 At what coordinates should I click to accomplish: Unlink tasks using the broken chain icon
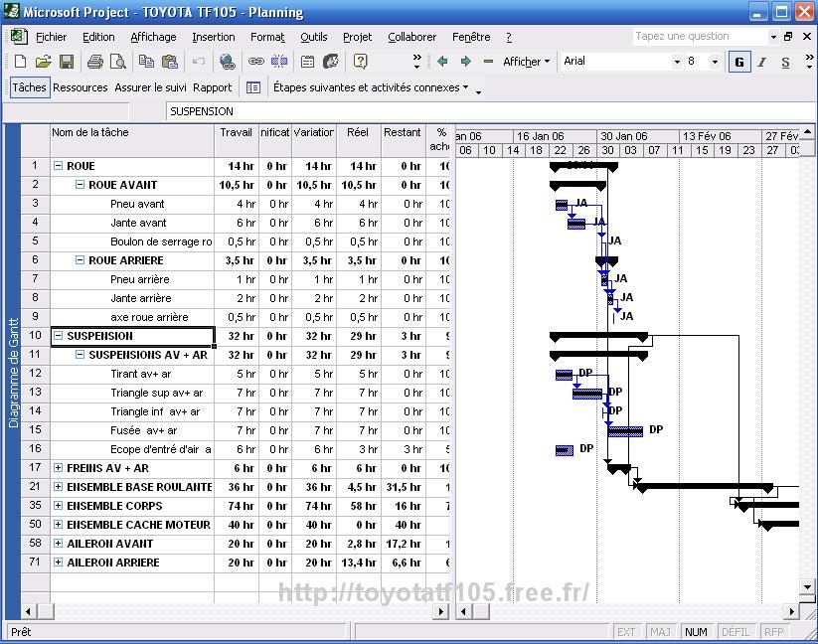point(279,62)
